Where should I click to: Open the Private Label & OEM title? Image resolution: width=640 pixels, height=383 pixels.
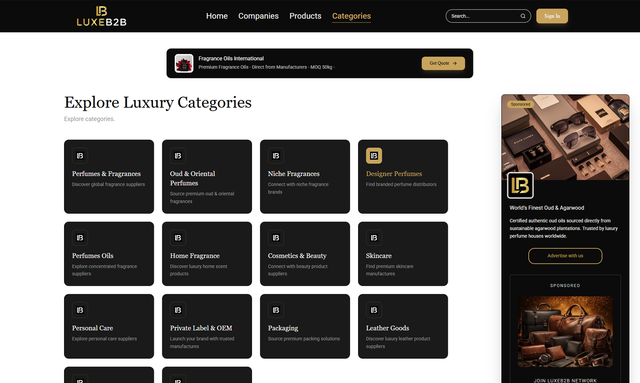pyautogui.click(x=201, y=328)
